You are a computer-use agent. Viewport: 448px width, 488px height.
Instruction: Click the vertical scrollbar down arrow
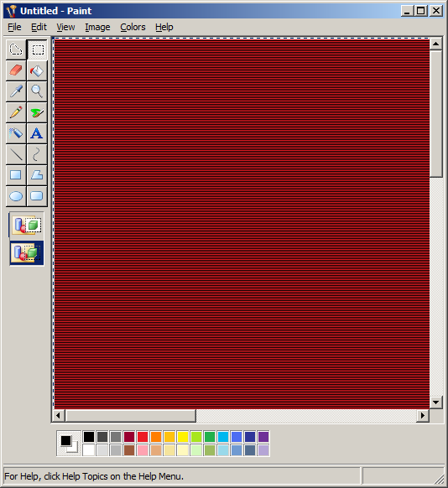(x=436, y=402)
